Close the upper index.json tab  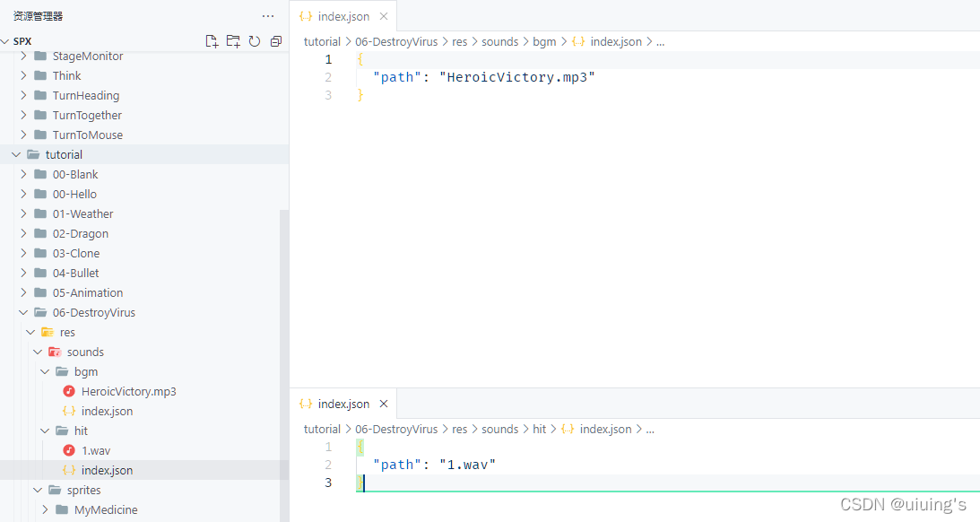click(384, 16)
